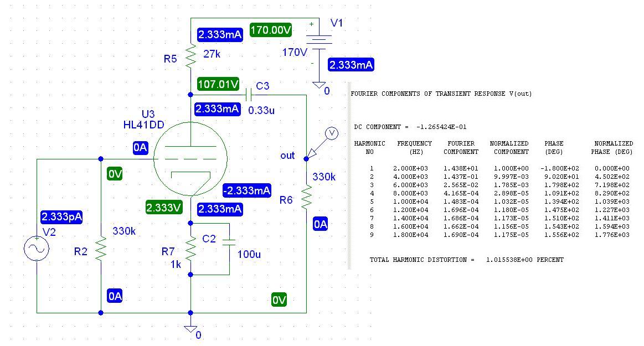This screenshot has height=346, width=644.
Task: Click the 330k value of R2
Action: click(124, 231)
